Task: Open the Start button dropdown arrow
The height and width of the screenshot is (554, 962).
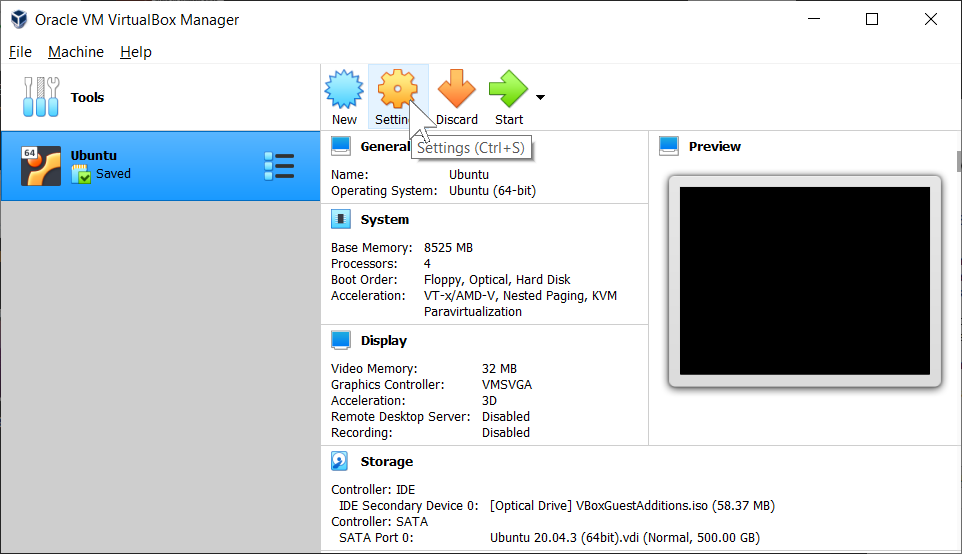Action: click(x=540, y=97)
